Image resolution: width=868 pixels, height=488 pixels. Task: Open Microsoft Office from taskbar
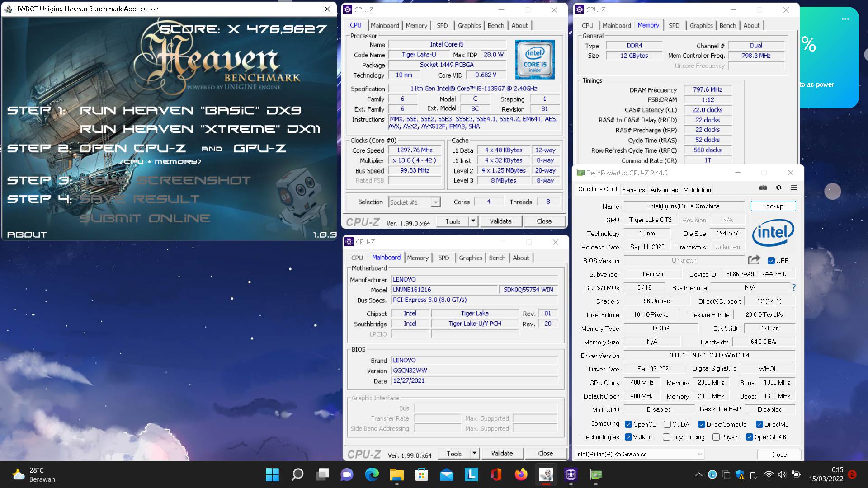496,474
